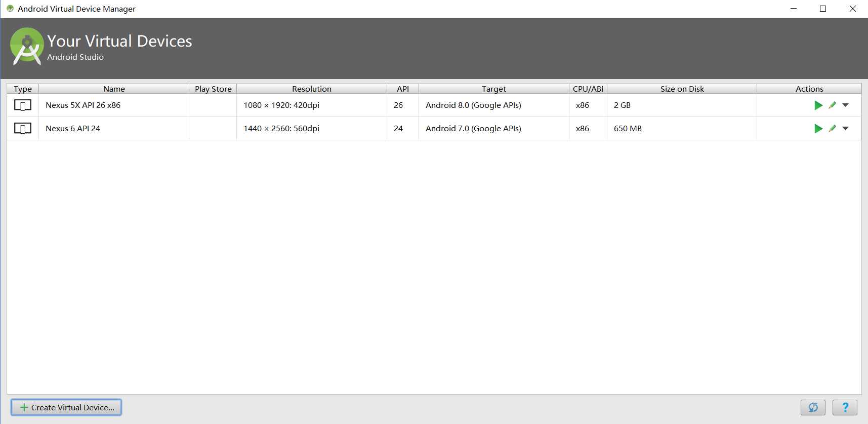
Task: Sort by the Target column header
Action: [x=494, y=89]
